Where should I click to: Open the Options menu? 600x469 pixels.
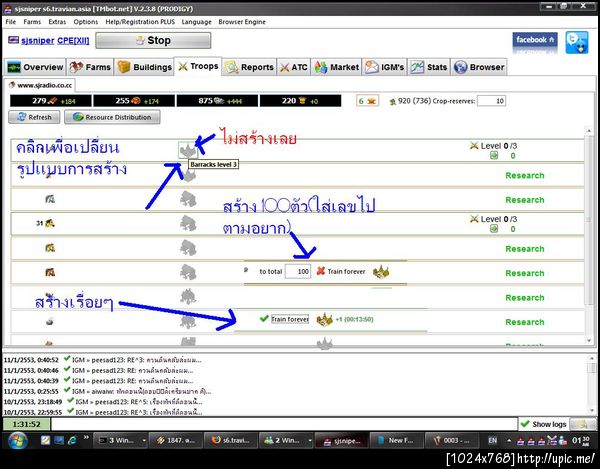86,22
